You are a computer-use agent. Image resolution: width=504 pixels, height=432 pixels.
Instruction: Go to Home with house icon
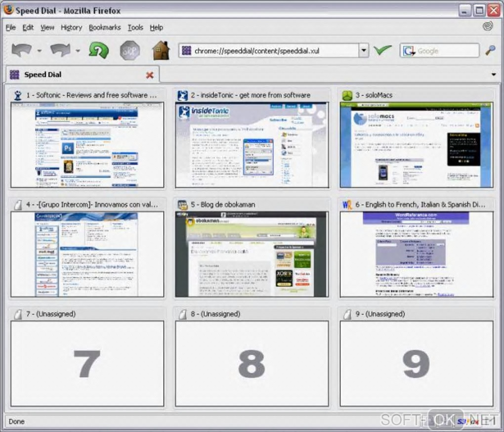coord(161,50)
